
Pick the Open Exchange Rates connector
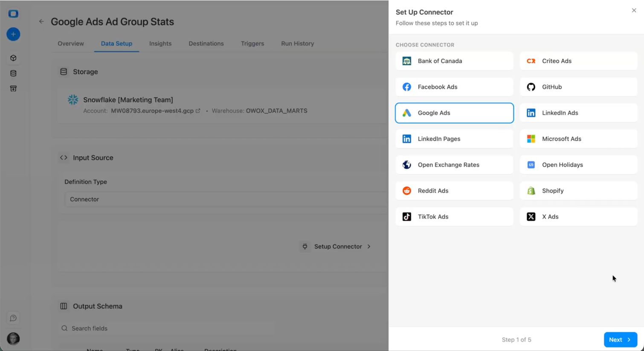(454, 165)
